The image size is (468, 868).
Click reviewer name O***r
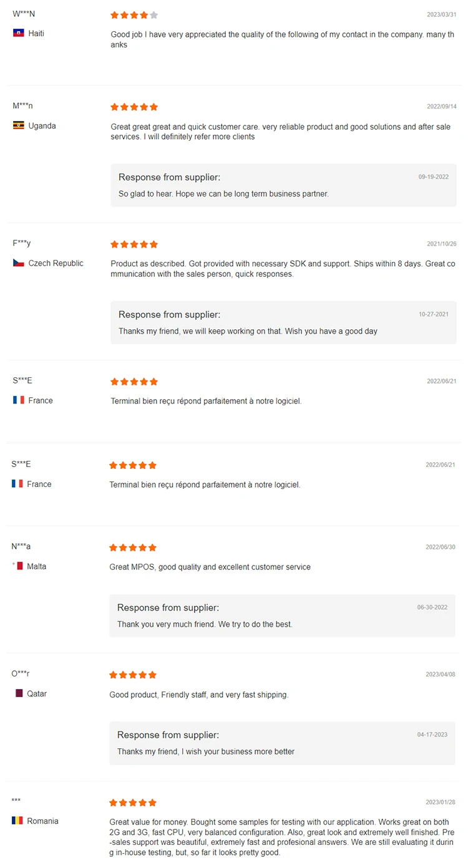pyautogui.click(x=21, y=673)
